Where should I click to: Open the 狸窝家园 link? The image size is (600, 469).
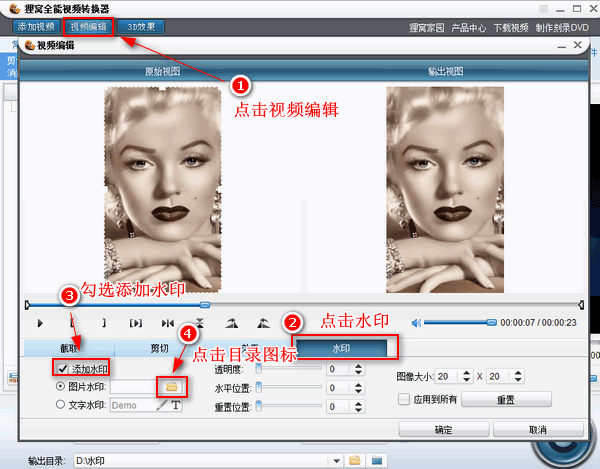click(427, 28)
